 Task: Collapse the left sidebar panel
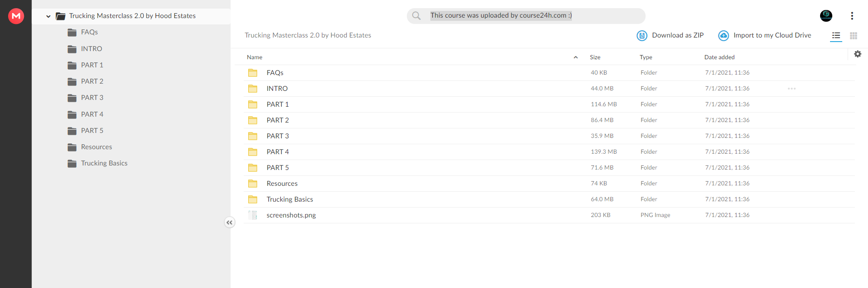pos(230,222)
